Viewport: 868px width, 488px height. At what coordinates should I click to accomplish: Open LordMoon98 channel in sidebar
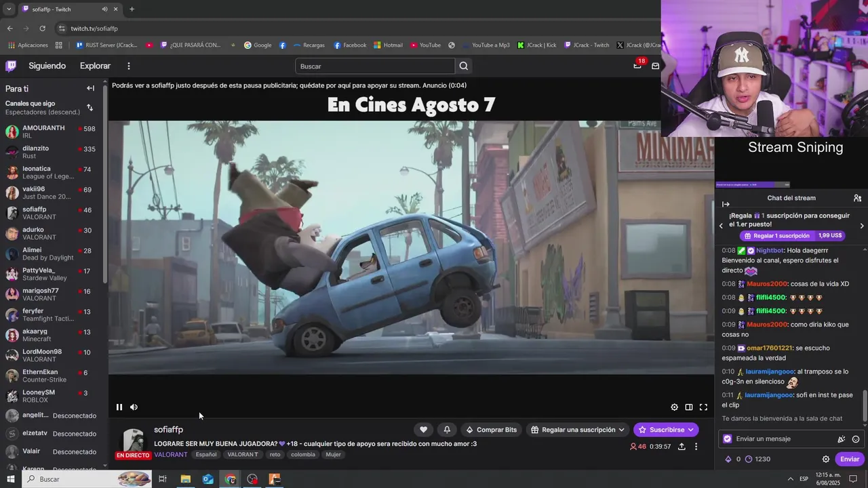51,355
